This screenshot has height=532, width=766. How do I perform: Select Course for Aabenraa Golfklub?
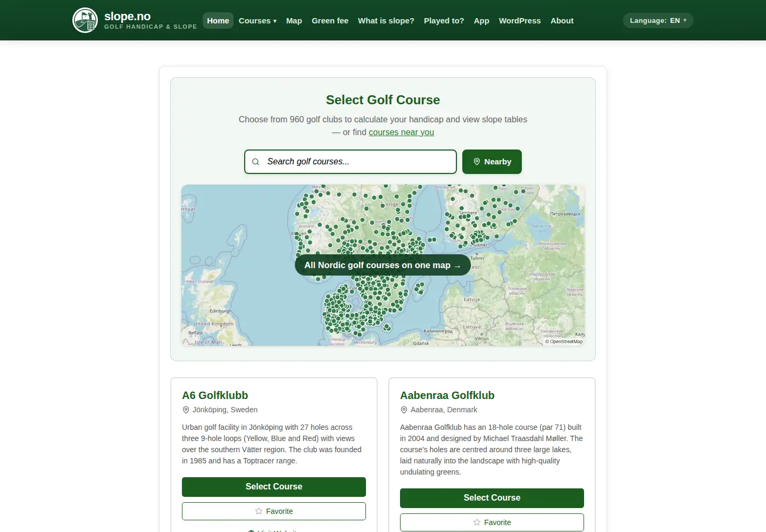(x=492, y=498)
